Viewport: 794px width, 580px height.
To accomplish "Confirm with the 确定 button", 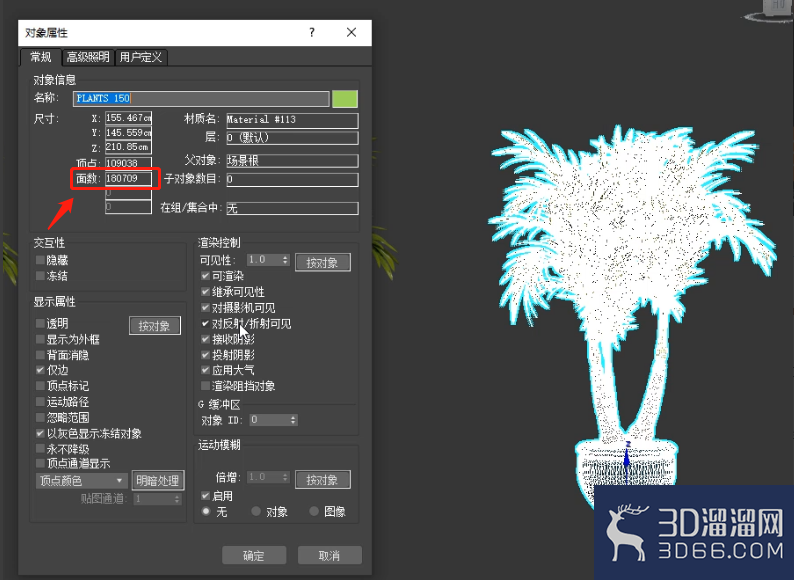I will click(x=254, y=555).
